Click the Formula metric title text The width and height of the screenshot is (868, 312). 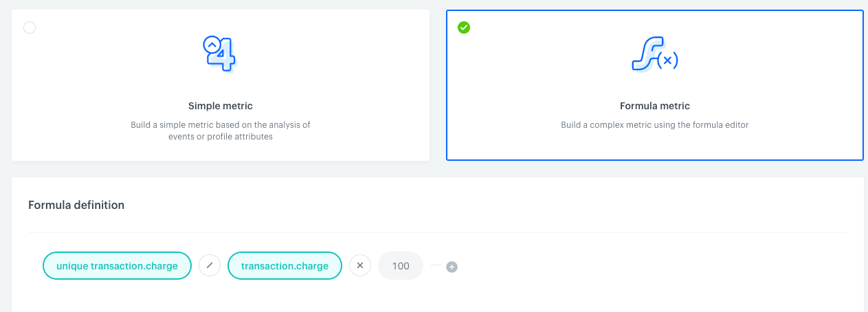[x=655, y=106]
